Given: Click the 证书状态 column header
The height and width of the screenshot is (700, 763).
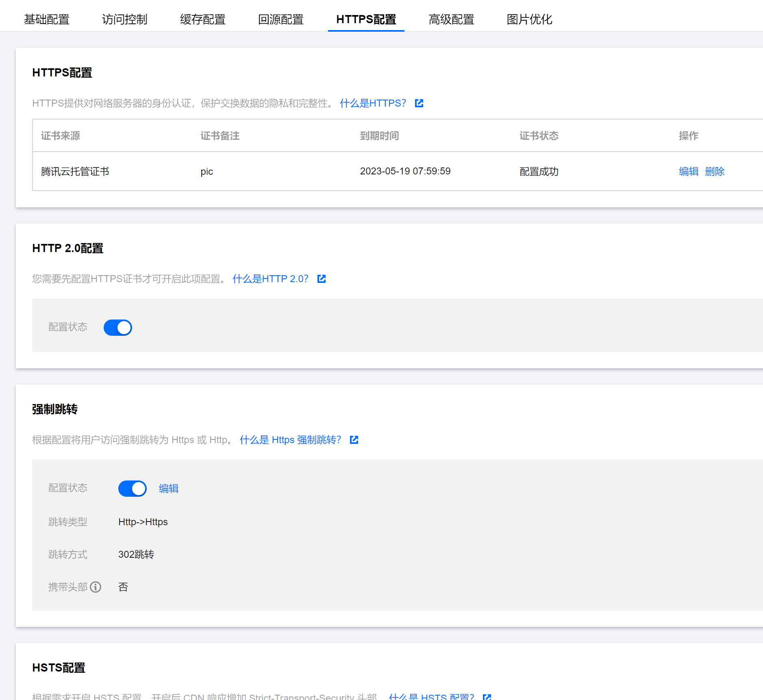Looking at the screenshot, I should tap(539, 136).
